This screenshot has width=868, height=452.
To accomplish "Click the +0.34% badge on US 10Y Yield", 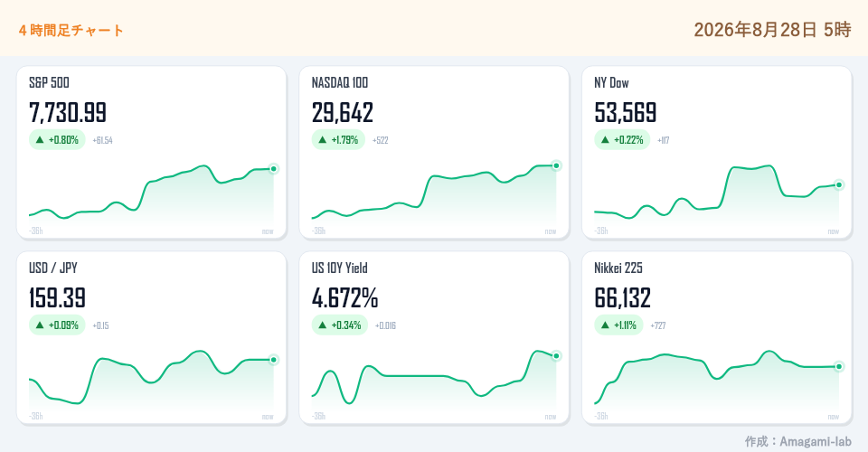I will [x=340, y=325].
